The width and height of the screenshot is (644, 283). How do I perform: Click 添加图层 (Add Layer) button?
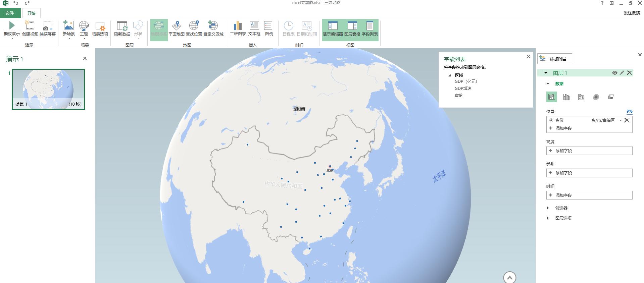pyautogui.click(x=555, y=59)
